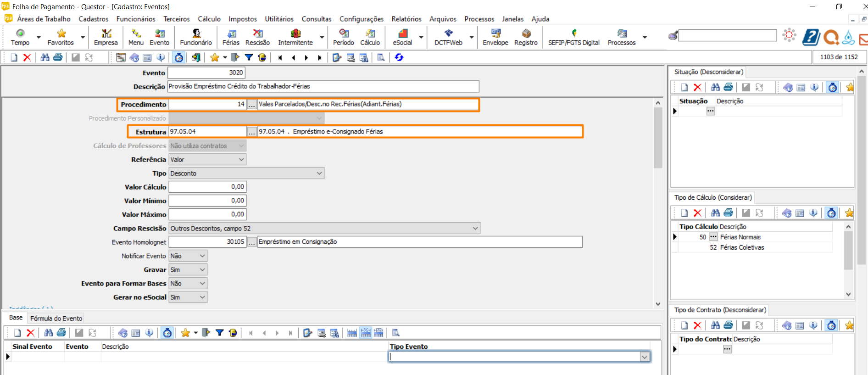Click the Estrutura lookup ellipsis button

pyautogui.click(x=252, y=132)
